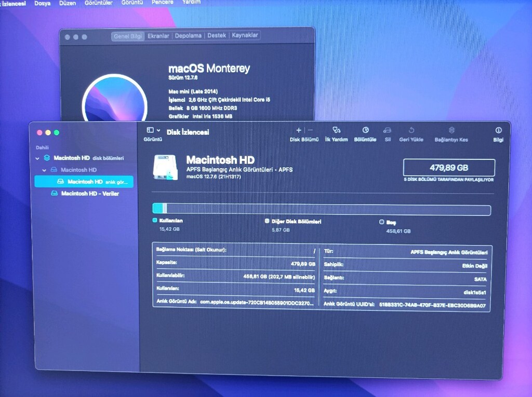Click the Kullanılan teal legend swatch
The width and height of the screenshot is (532, 397).
(x=155, y=221)
